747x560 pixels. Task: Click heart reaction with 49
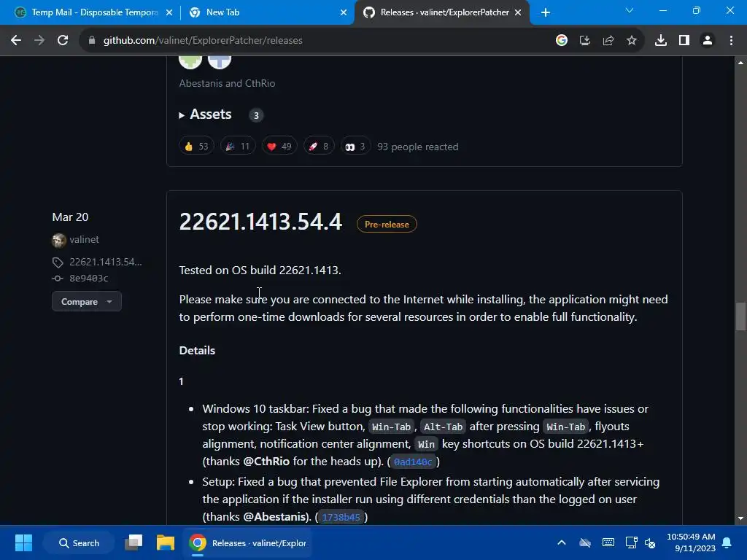[x=279, y=146]
